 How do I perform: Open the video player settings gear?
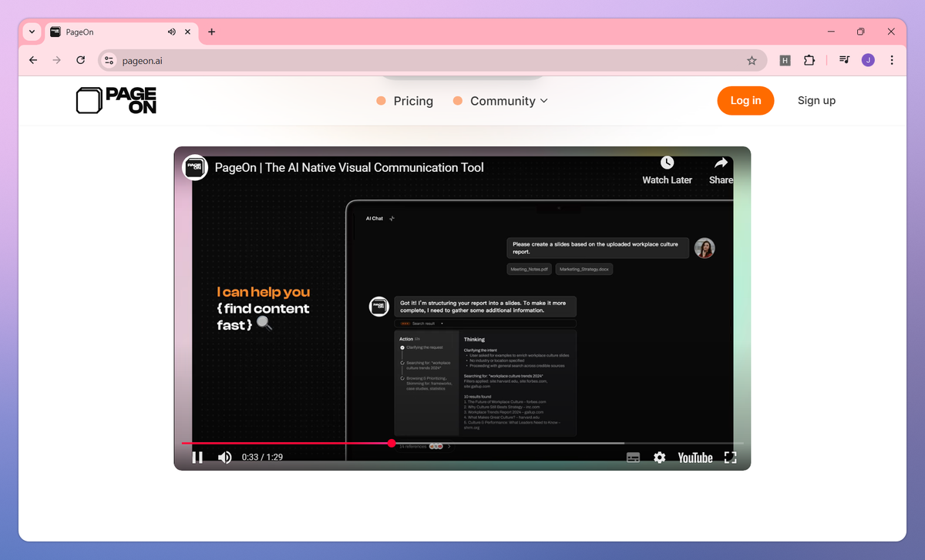tap(660, 457)
